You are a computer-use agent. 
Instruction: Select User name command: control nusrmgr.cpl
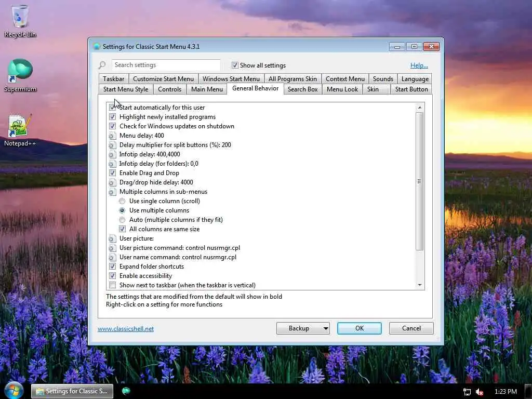[178, 257]
